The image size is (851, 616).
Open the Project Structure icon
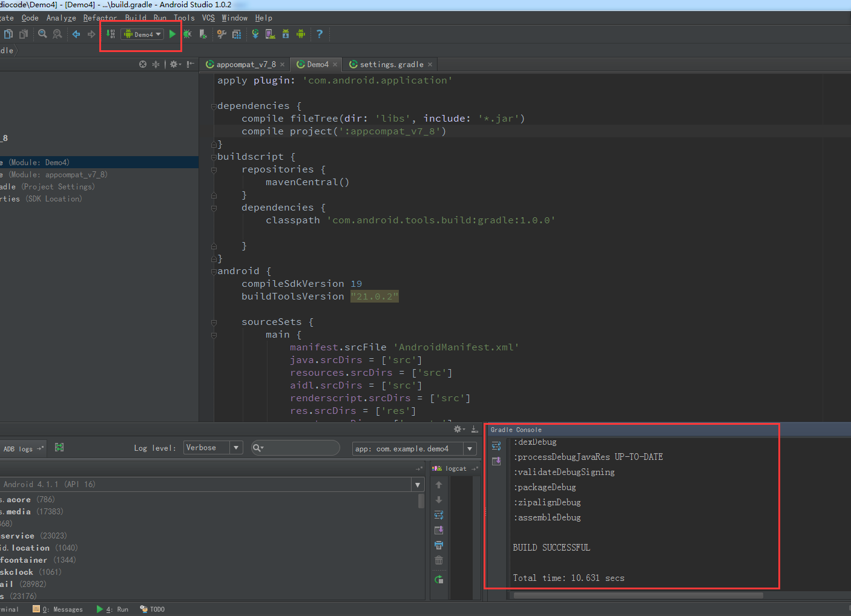237,34
